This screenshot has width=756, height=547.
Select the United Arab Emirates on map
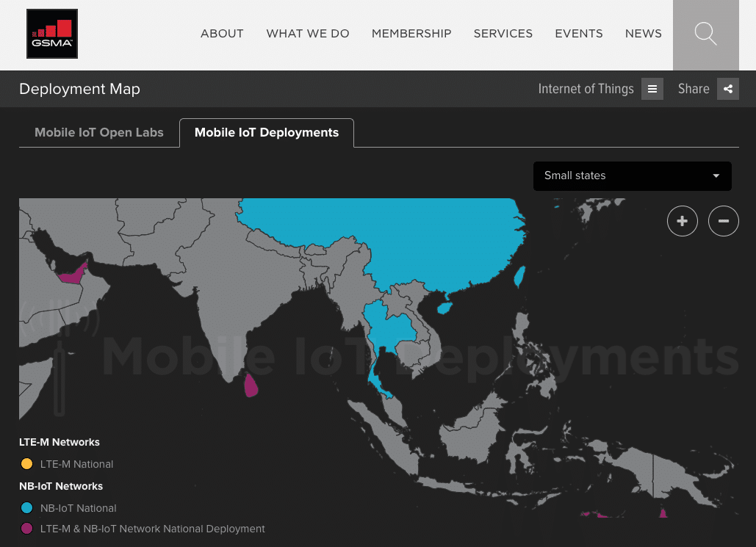click(73, 275)
